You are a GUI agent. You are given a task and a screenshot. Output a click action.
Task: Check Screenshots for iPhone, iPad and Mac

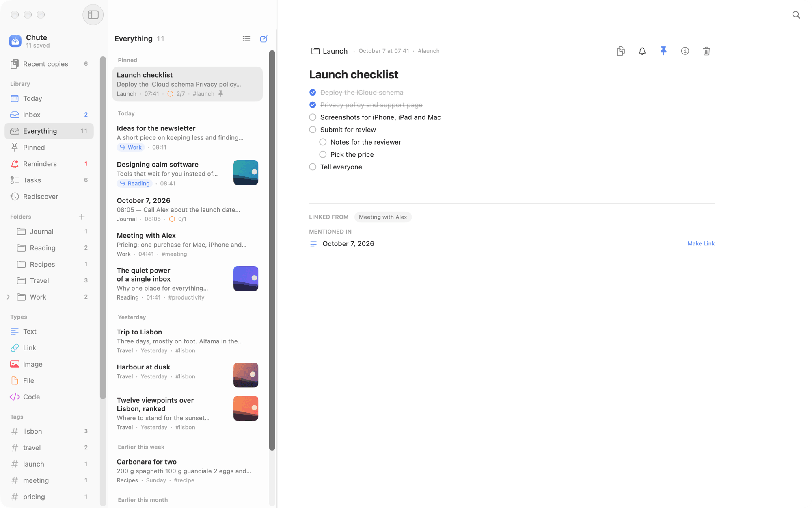click(313, 117)
